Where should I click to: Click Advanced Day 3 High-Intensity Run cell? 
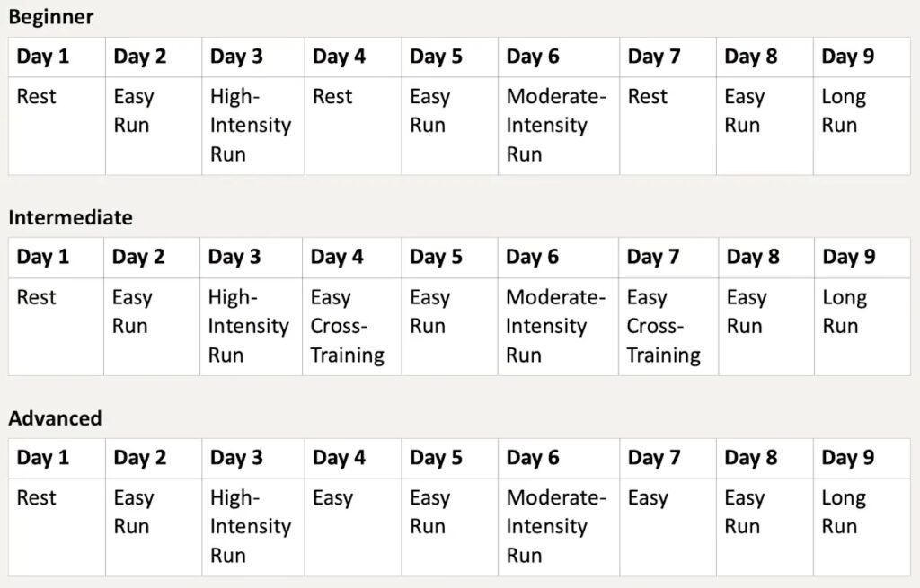point(252,526)
